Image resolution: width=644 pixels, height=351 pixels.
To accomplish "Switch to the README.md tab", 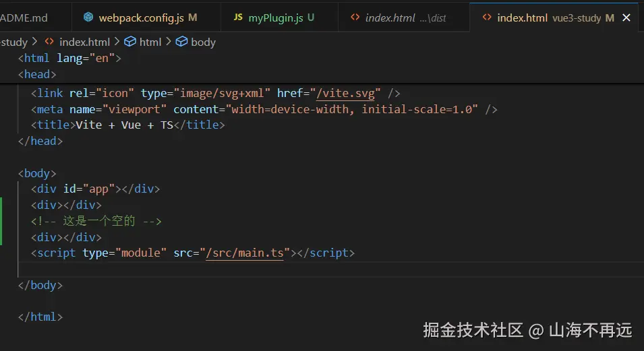I will [x=24, y=18].
